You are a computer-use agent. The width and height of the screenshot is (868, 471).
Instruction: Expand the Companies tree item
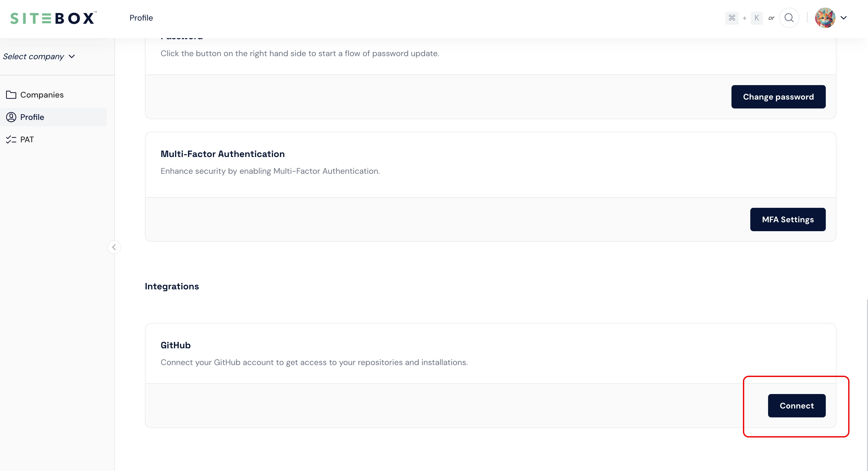pyautogui.click(x=42, y=95)
